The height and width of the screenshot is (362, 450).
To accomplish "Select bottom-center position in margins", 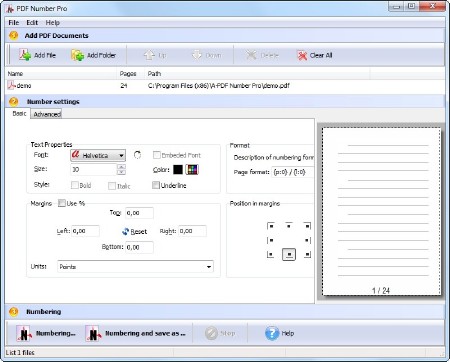I will coord(289,255).
